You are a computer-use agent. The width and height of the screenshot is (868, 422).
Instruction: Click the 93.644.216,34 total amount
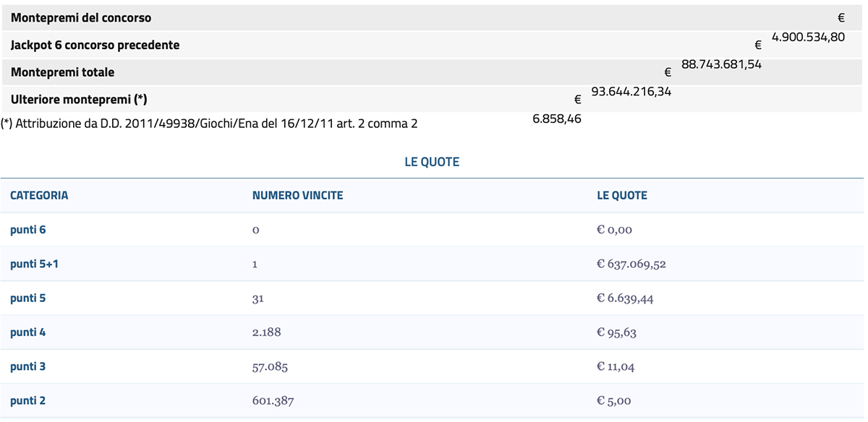[x=631, y=92]
